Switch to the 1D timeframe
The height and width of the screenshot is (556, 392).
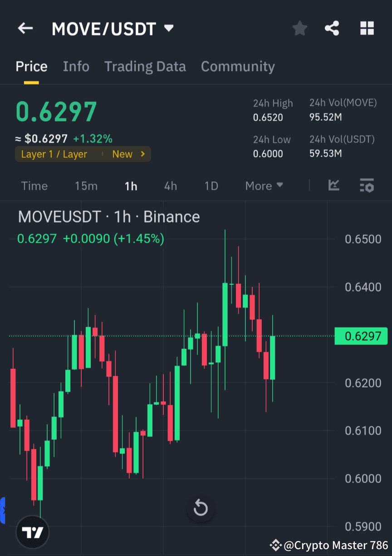(x=211, y=185)
